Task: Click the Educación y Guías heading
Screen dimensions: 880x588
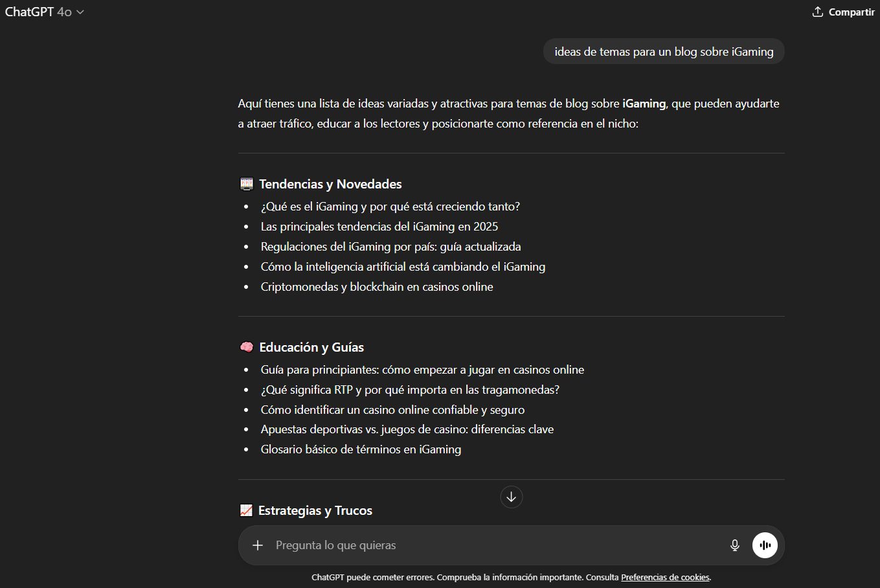Action: click(x=311, y=346)
